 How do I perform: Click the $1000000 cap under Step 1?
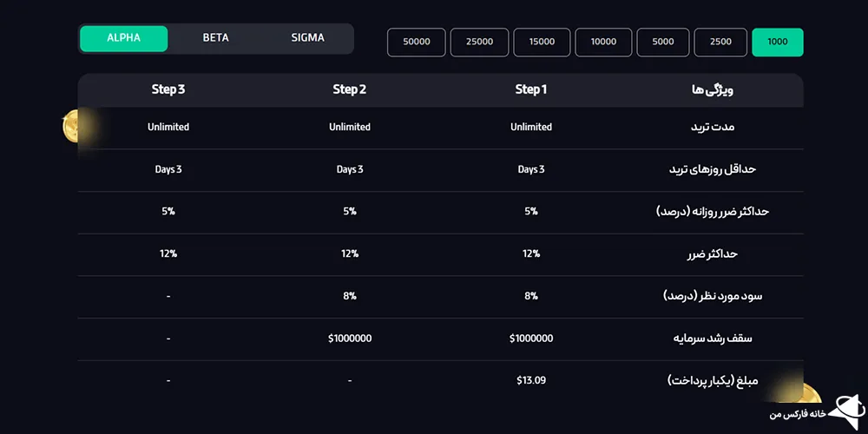tap(531, 339)
